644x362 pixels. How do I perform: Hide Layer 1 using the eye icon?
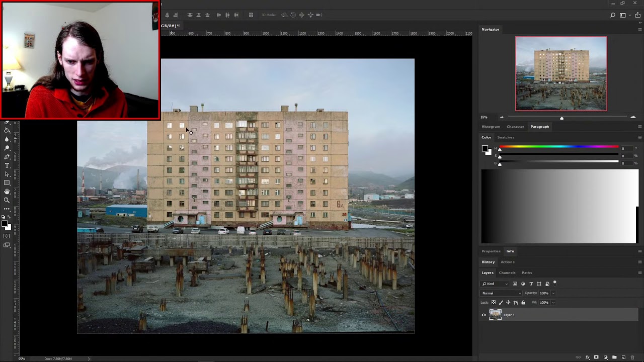[x=484, y=315]
